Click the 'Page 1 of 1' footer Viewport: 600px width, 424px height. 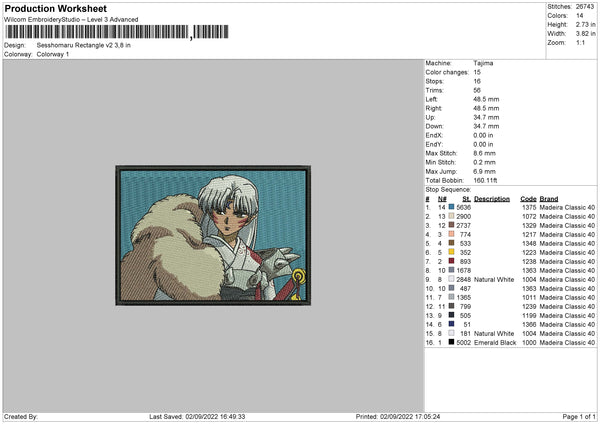coord(579,416)
